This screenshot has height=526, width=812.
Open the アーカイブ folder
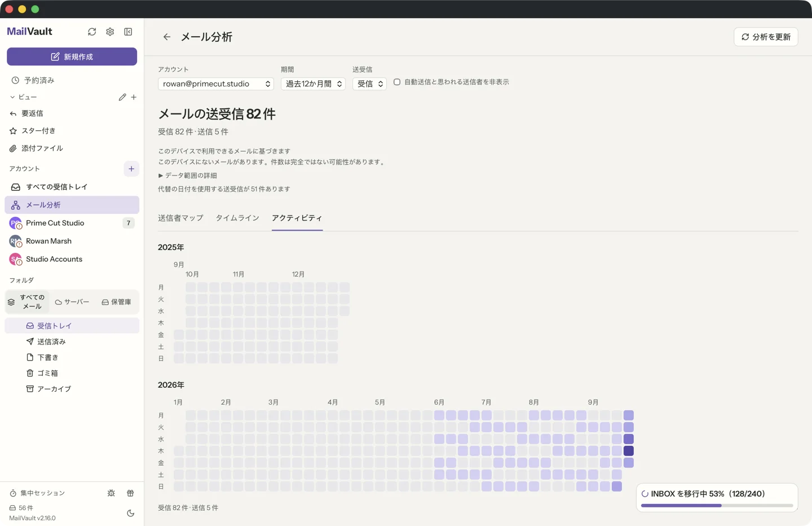[72, 389]
